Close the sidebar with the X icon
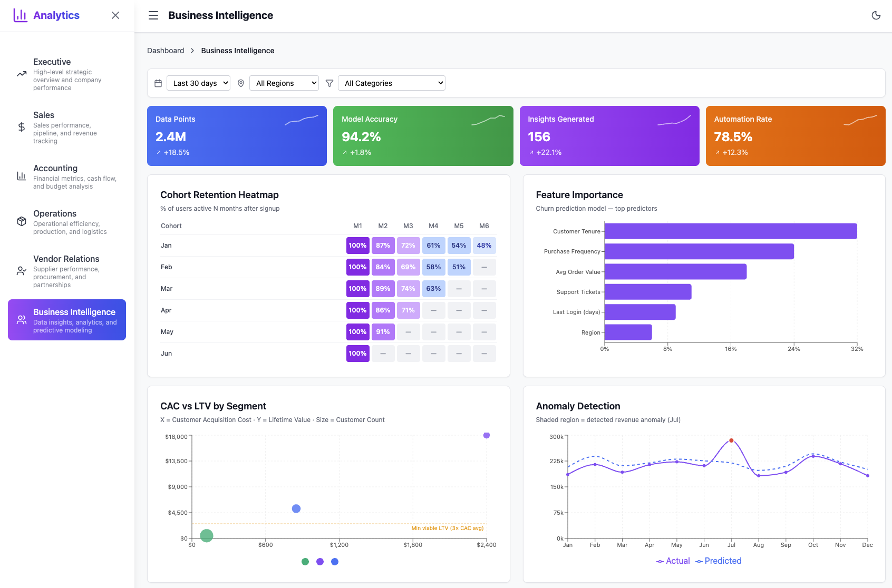The width and height of the screenshot is (892, 588). [115, 15]
